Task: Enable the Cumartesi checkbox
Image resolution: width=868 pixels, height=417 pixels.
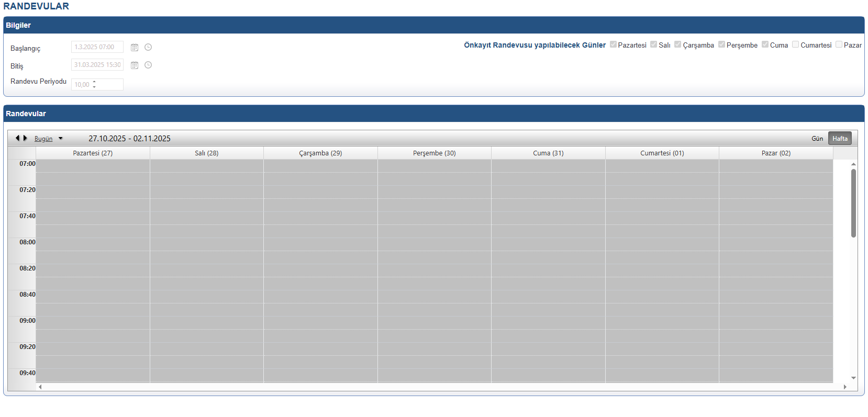Action: point(795,44)
